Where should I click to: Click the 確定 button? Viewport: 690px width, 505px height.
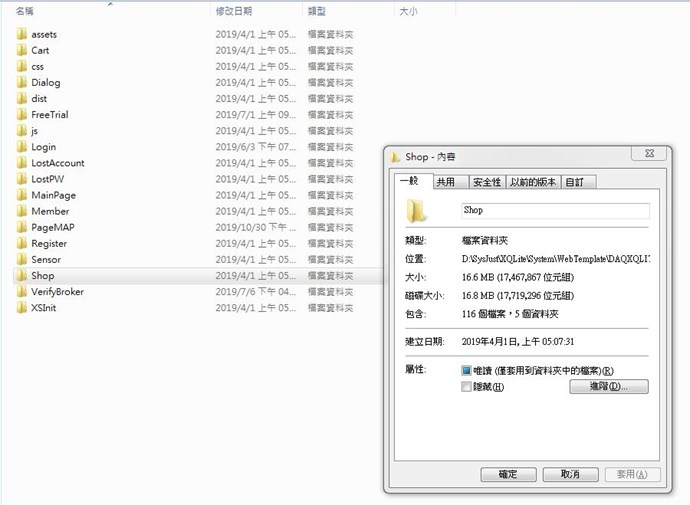508,474
